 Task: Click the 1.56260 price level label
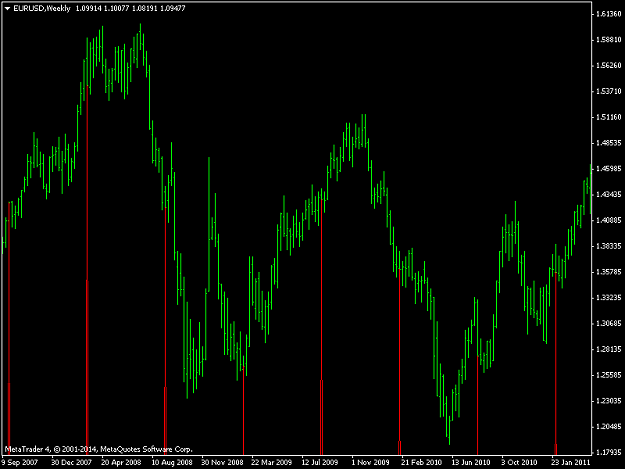click(x=609, y=66)
